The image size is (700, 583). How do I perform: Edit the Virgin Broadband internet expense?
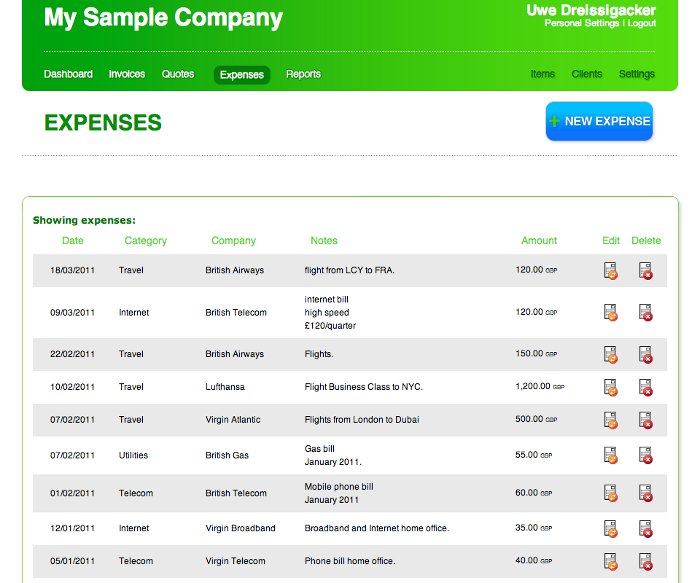pyautogui.click(x=610, y=529)
